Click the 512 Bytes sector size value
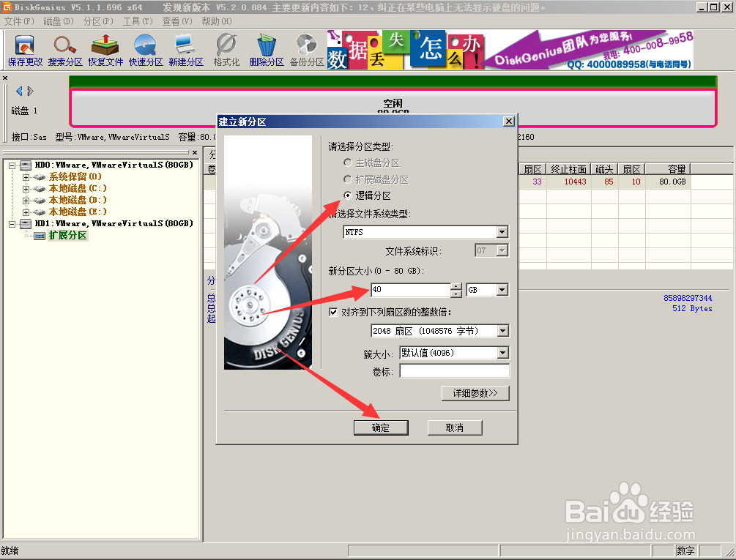 point(692,309)
